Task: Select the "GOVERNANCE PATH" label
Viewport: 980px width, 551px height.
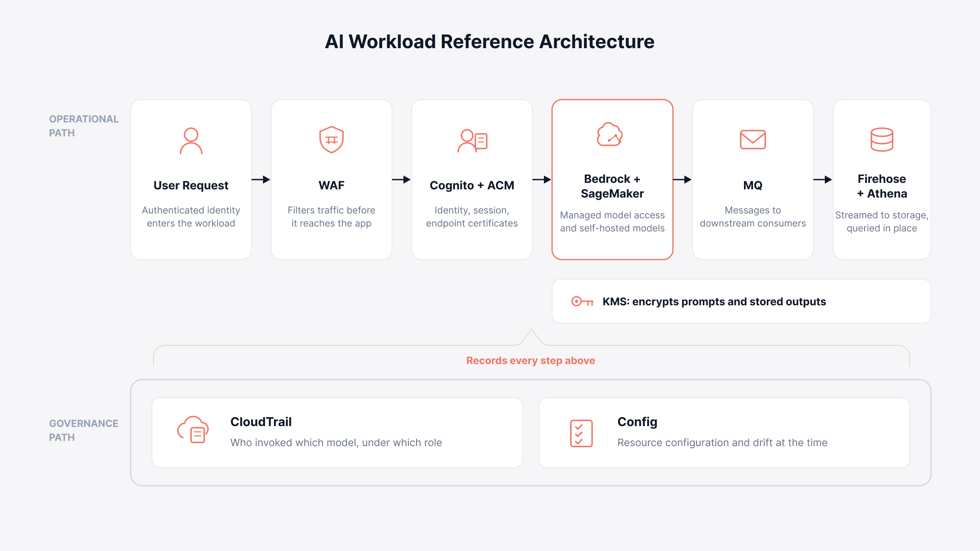Action: coord(84,430)
